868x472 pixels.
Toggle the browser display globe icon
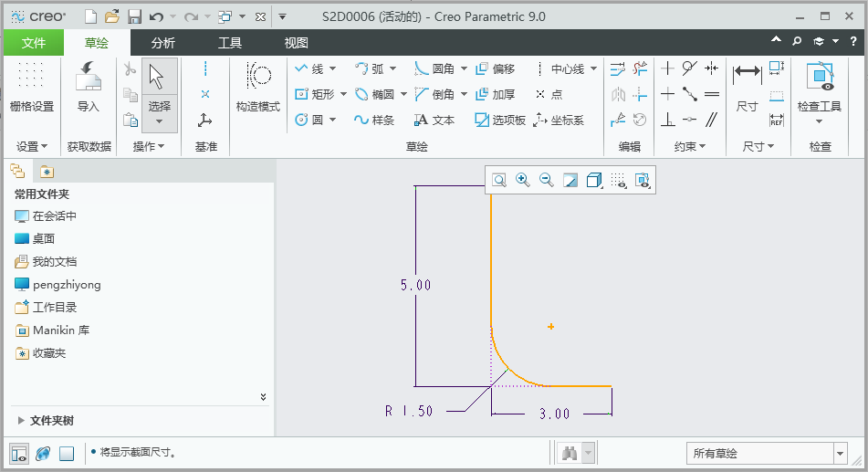pyautogui.click(x=43, y=454)
